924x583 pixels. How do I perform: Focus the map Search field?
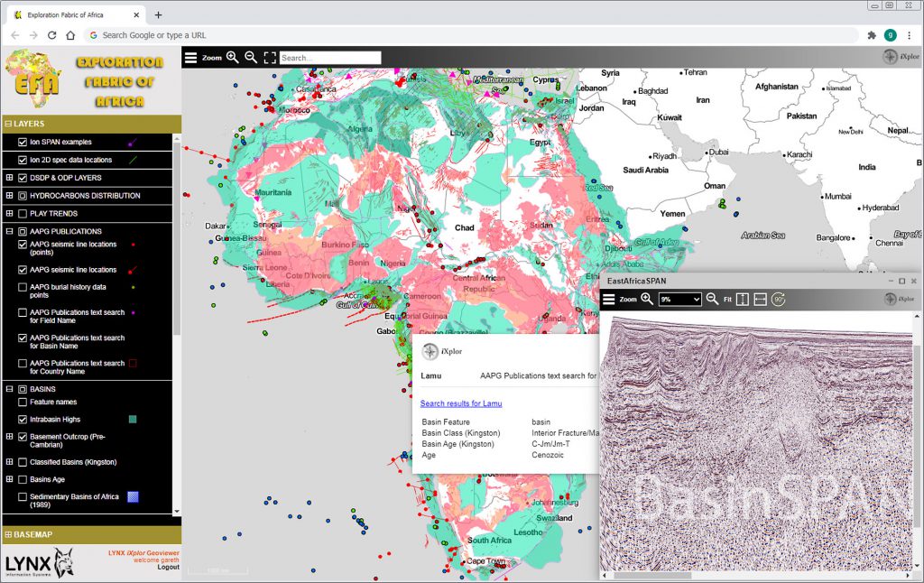pyautogui.click(x=330, y=58)
